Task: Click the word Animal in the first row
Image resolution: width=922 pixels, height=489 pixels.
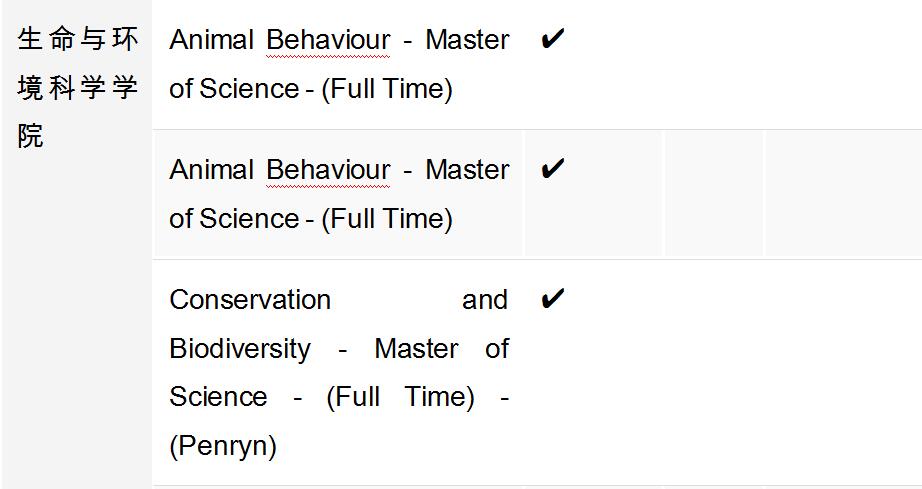Action: [x=212, y=41]
